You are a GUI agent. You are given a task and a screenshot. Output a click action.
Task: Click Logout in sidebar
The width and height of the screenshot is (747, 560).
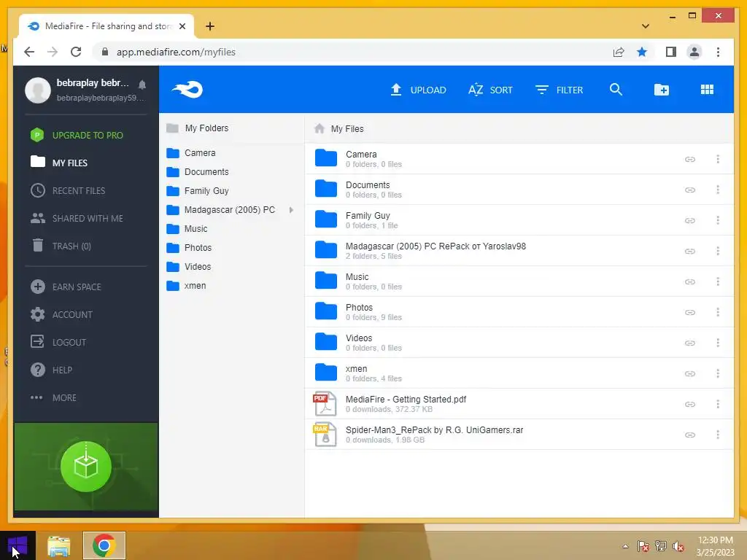point(58,342)
